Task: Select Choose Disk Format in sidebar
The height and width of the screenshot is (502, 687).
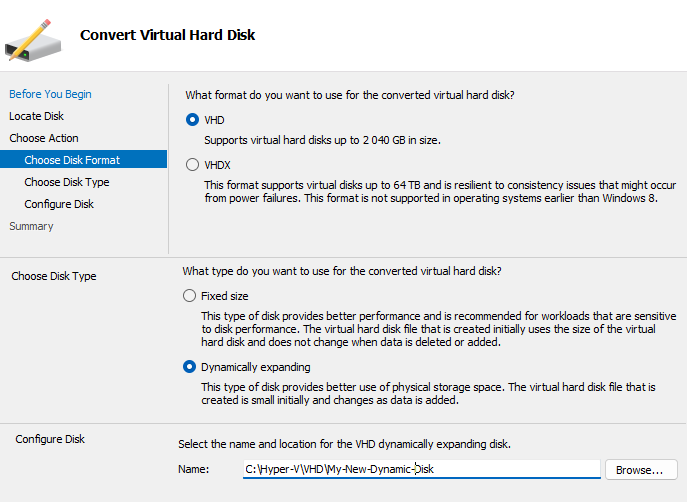Action: pyautogui.click(x=72, y=160)
